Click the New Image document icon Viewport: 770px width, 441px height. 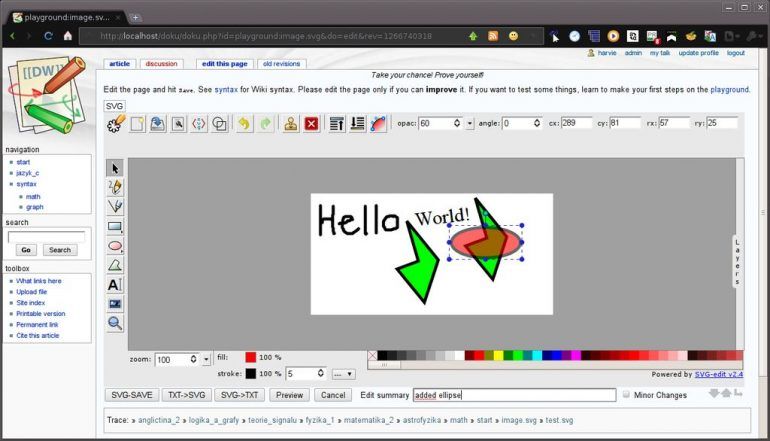click(138, 124)
